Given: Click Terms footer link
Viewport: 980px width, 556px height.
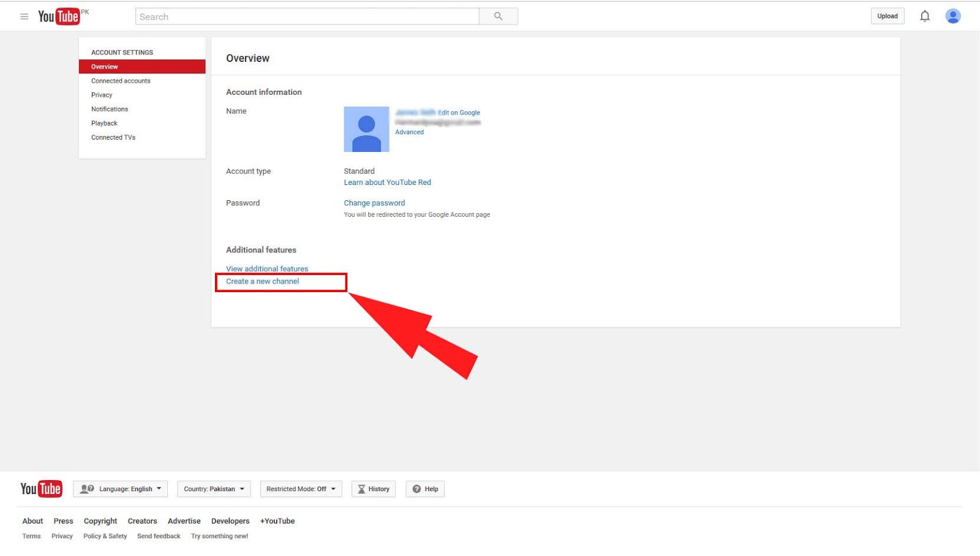Looking at the screenshot, I should point(31,536).
